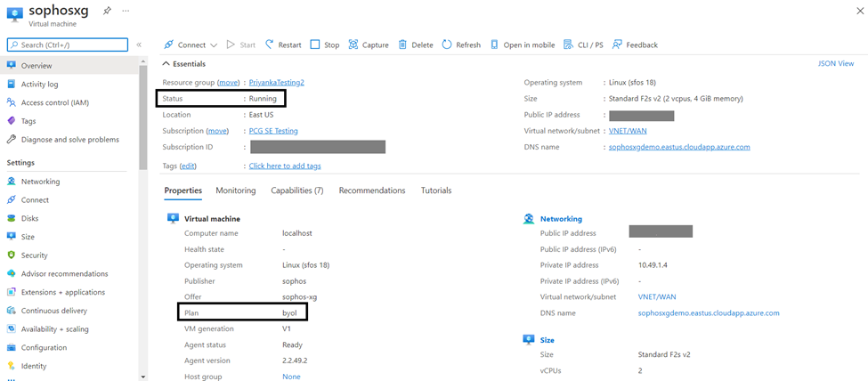
Task: Click the Click here to add tags link
Action: click(285, 166)
